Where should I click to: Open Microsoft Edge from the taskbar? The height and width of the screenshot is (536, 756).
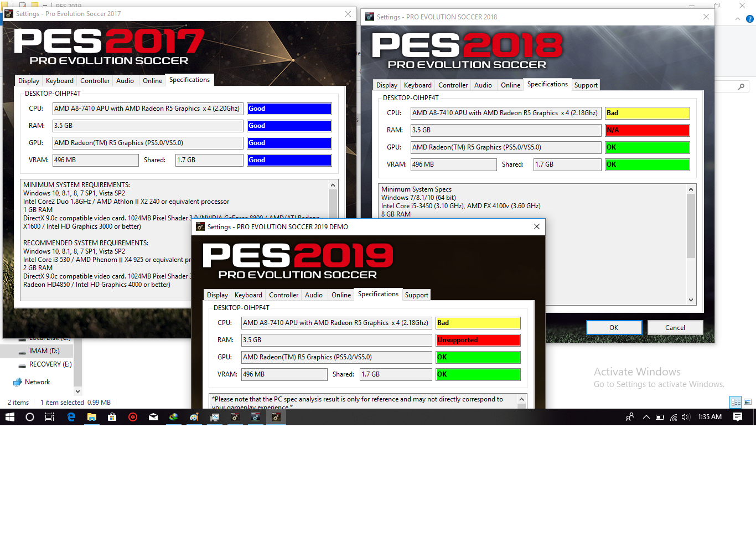71,417
